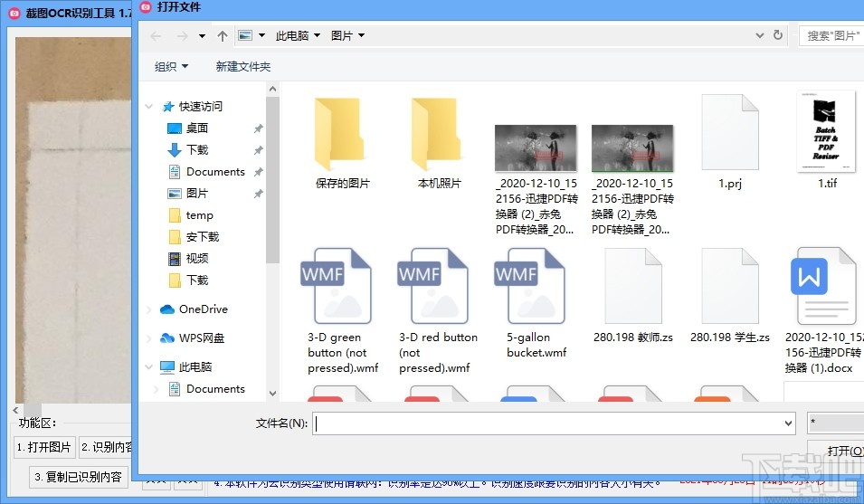Select the 1.prj file
This screenshot has height=504, width=864.
tap(729, 142)
